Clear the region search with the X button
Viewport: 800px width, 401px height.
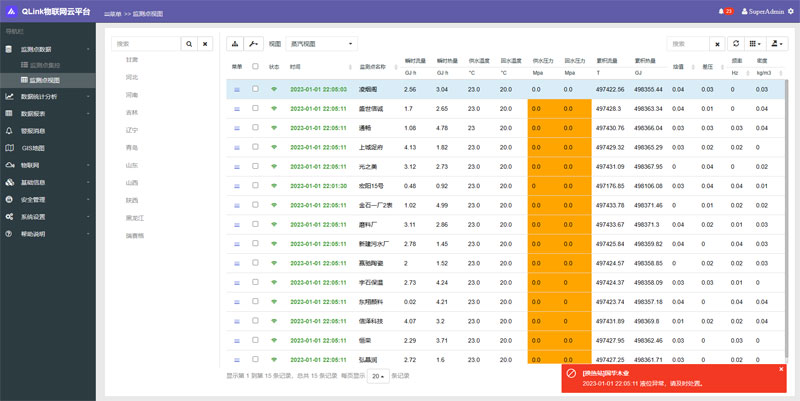(204, 44)
